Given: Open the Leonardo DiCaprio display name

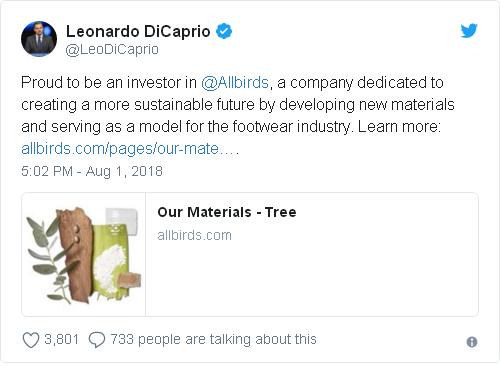Looking at the screenshot, I should point(138,31).
